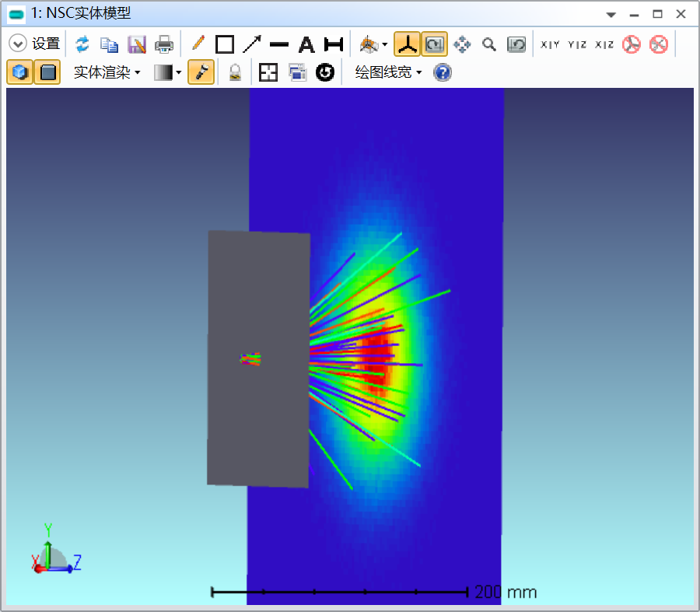Toggle the window lock padlock icon
700x612 pixels.
pyautogui.click(x=235, y=73)
